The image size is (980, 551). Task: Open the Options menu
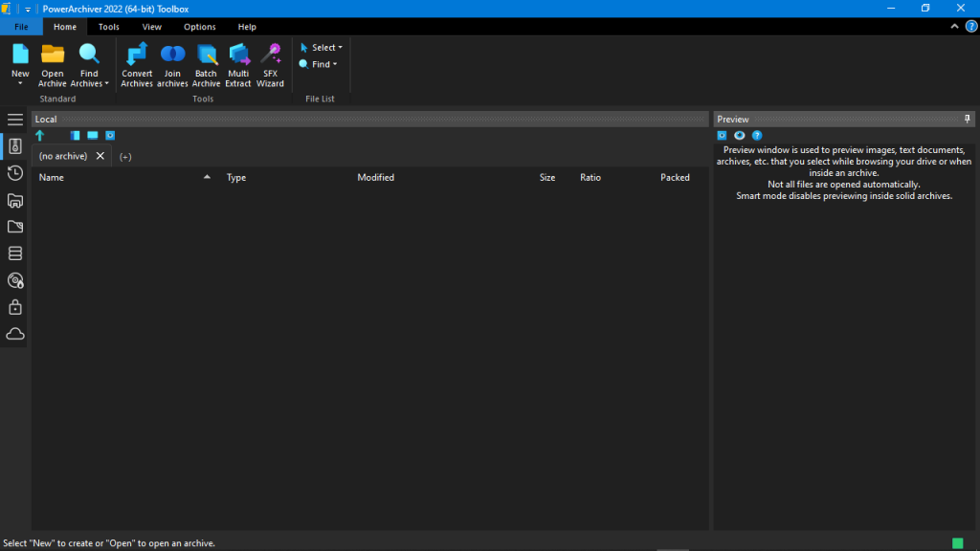[199, 26]
